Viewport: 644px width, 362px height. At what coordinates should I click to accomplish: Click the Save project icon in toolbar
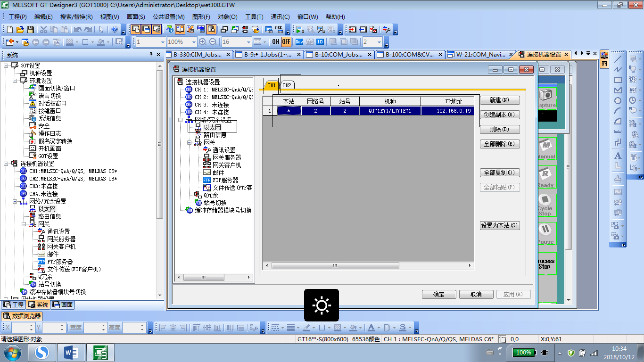click(30, 29)
